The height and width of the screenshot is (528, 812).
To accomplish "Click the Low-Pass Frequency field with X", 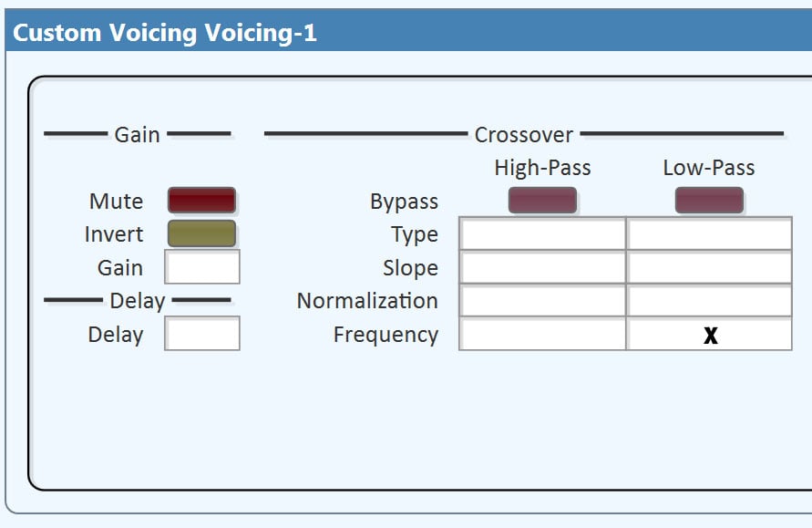I will point(709,335).
